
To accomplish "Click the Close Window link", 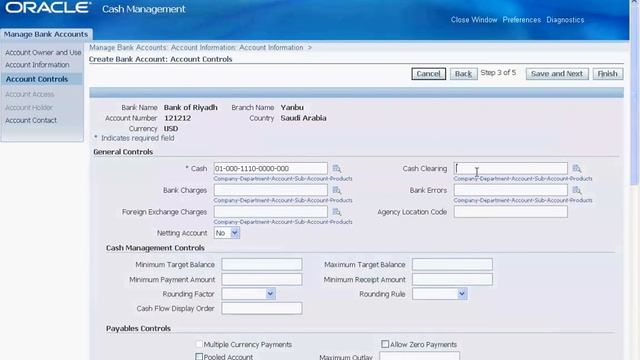I will tap(474, 20).
